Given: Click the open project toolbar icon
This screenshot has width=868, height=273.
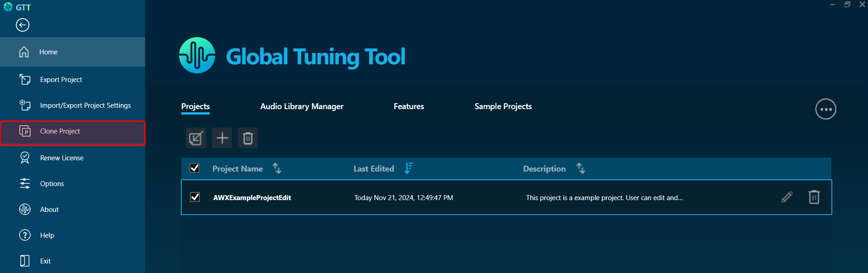Looking at the screenshot, I should click(196, 138).
